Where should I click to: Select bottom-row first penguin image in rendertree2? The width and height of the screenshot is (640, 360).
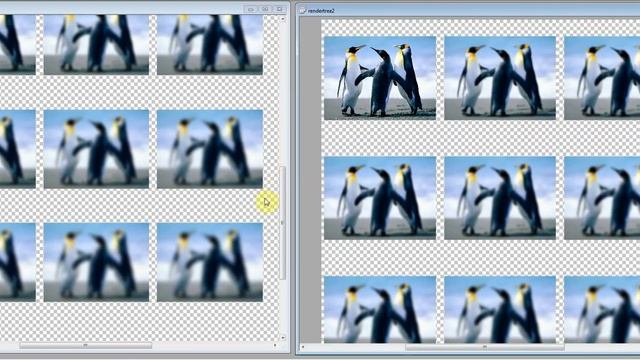point(380,309)
